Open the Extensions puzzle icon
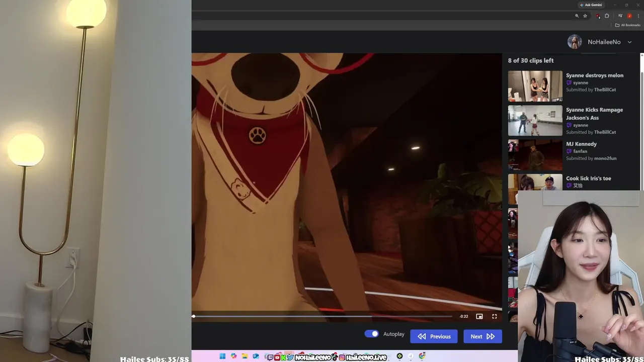The image size is (644, 362). (x=607, y=16)
